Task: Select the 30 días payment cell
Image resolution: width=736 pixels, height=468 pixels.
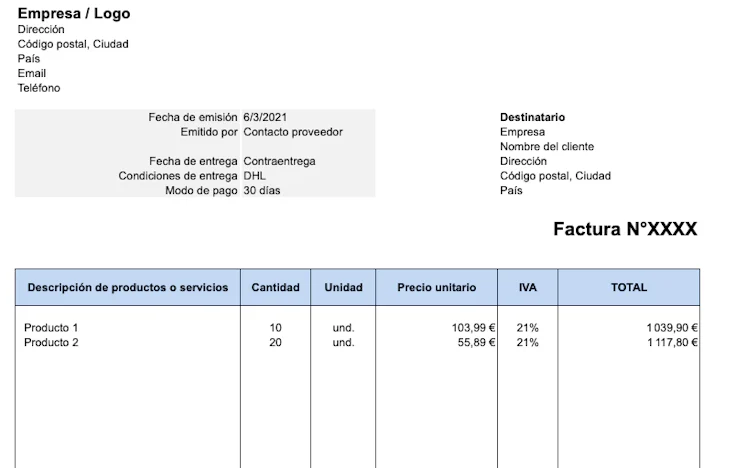Action: (261, 190)
